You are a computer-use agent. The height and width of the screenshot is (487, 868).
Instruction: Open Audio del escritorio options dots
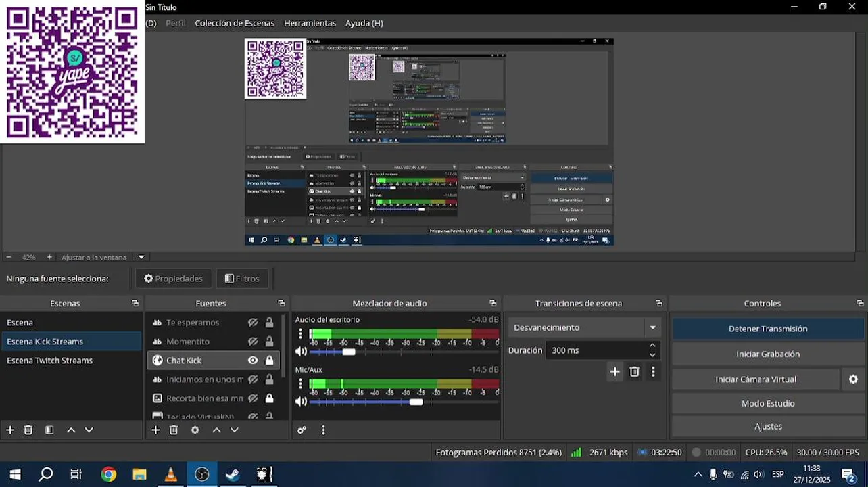(x=301, y=334)
